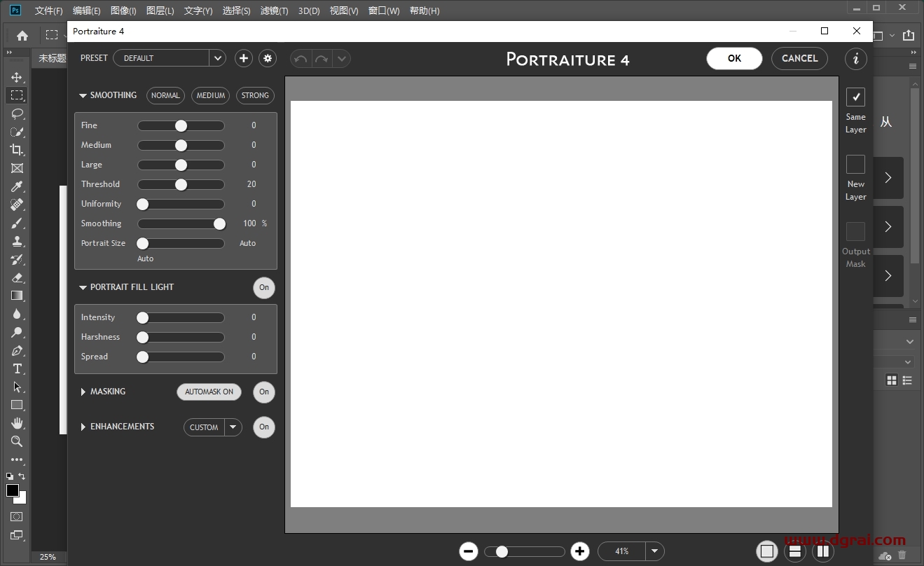Image resolution: width=924 pixels, height=566 pixels.
Task: Toggle Portrait Fill Light On button
Action: 264,287
